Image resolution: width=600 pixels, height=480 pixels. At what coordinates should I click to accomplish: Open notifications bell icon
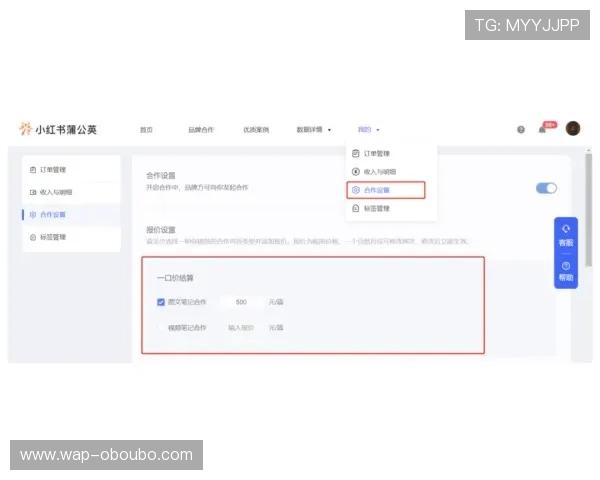pos(542,130)
